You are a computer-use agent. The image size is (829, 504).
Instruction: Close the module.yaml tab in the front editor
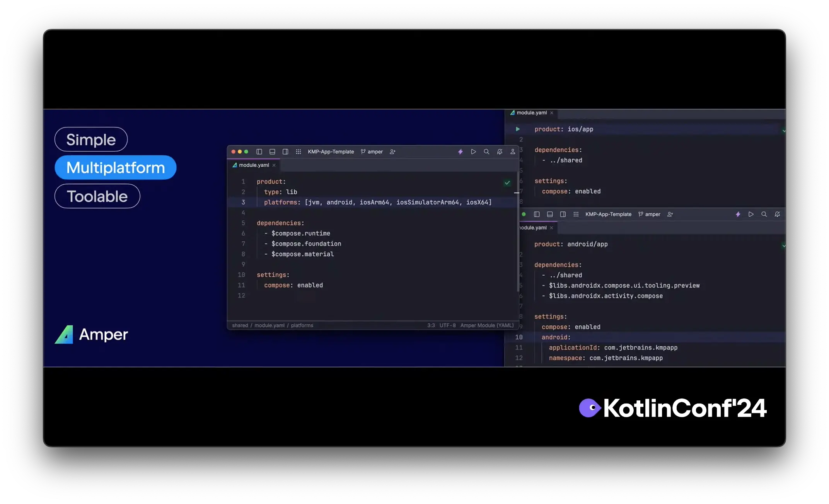(x=274, y=165)
